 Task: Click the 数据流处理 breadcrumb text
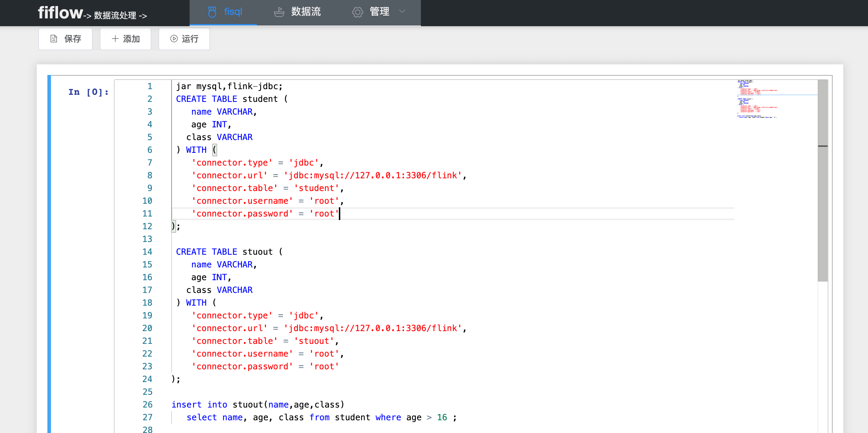[115, 16]
